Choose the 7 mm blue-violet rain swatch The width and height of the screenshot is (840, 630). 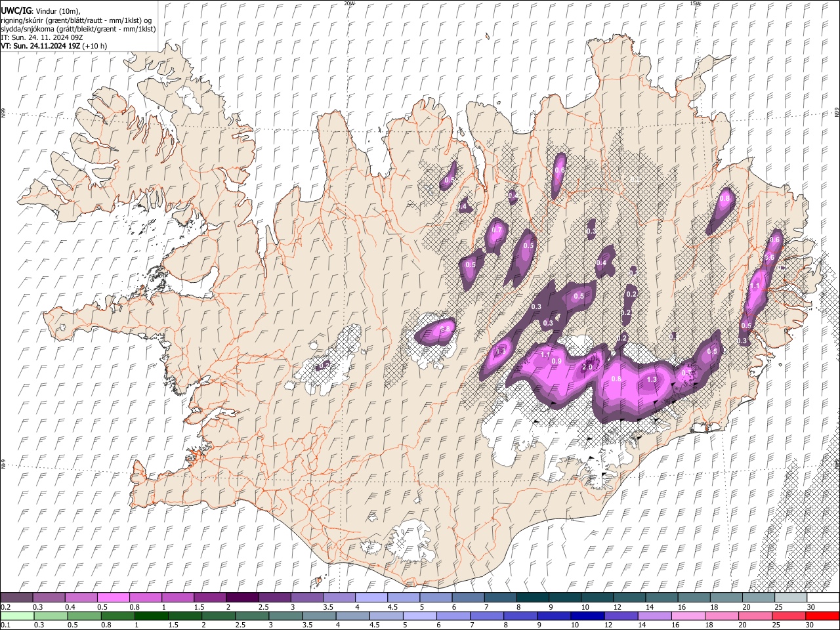[x=486, y=616]
